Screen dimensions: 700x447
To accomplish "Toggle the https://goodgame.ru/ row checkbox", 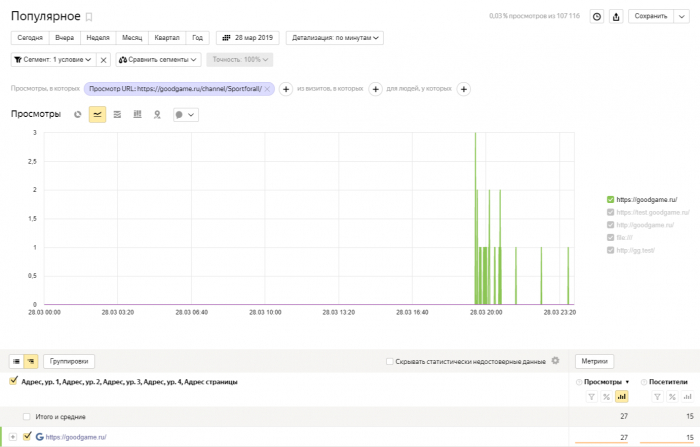I will (x=27, y=436).
